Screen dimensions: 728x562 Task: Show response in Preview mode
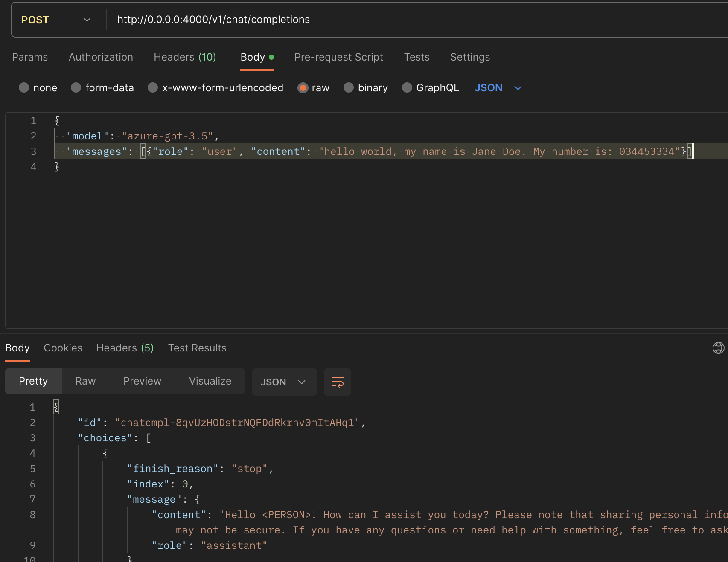pos(142,381)
